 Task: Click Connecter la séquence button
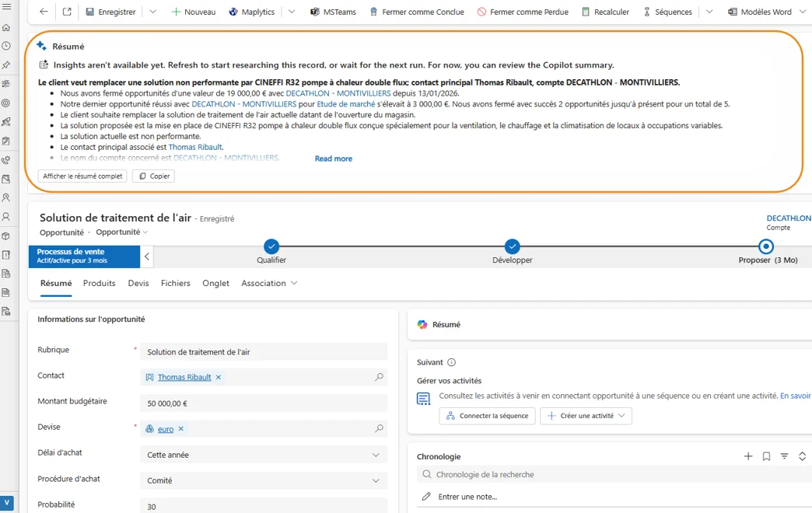[488, 416]
